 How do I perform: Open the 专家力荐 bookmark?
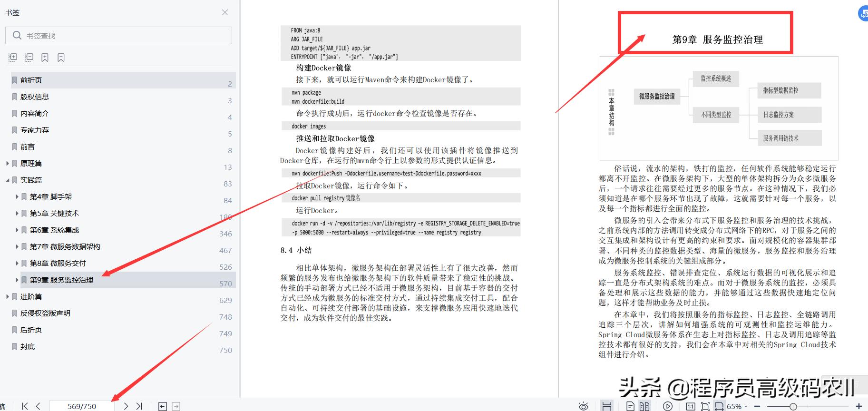tap(35, 130)
